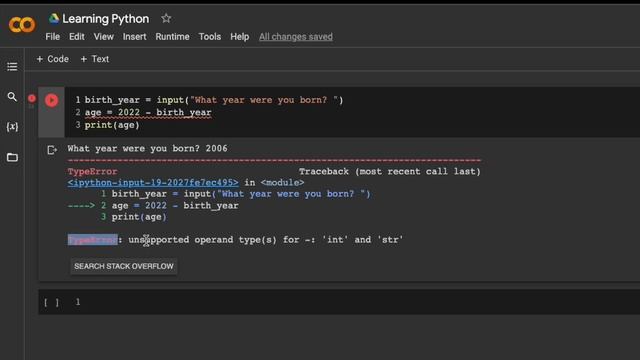Star the Learning Python notebook
Viewport: 640px width, 360px height.
(166, 18)
